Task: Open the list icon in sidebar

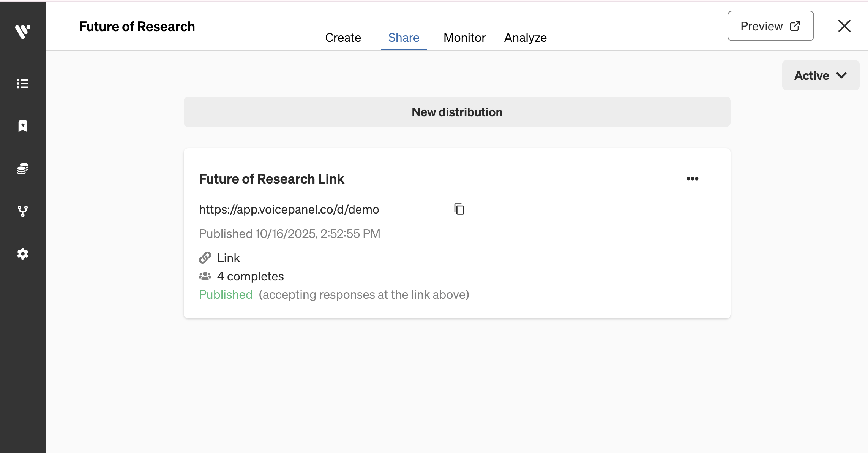Action: point(23,84)
